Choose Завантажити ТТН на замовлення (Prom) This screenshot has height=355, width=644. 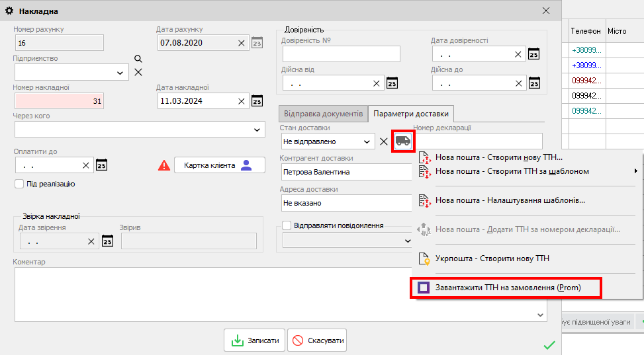click(x=506, y=288)
